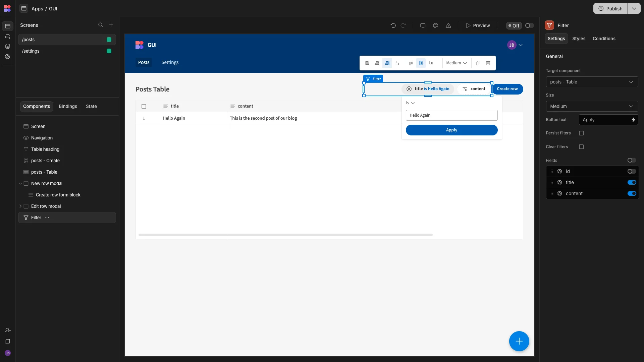The width and height of the screenshot is (644, 362).
Task: Click the content filter chip
Action: pos(474,89)
